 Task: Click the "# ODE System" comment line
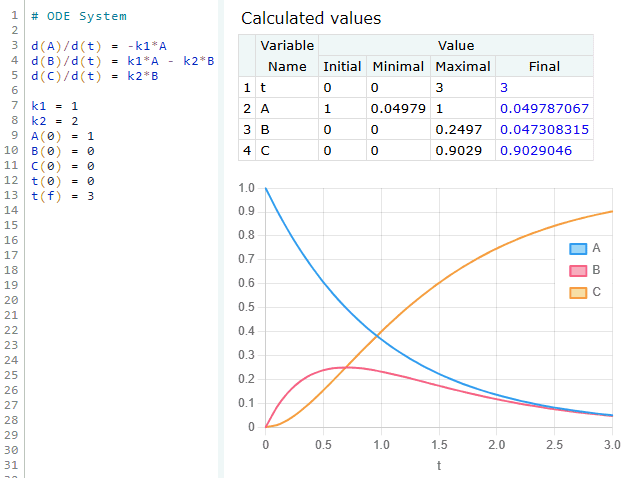[x=78, y=16]
